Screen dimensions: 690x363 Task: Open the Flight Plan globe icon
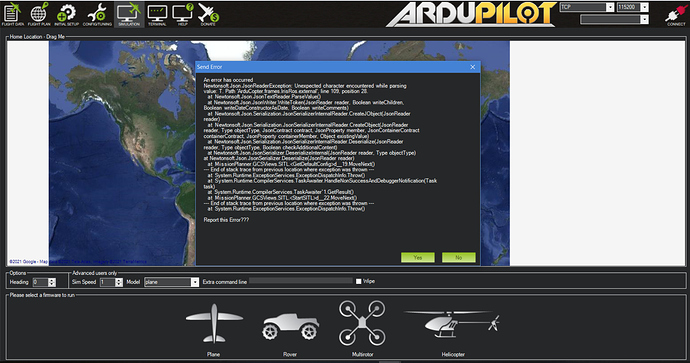39,14
